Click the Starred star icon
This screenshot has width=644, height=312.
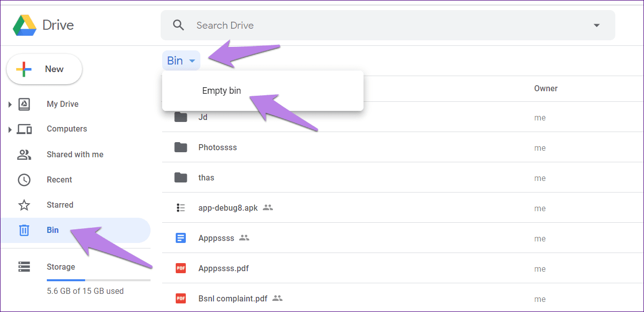(x=24, y=205)
